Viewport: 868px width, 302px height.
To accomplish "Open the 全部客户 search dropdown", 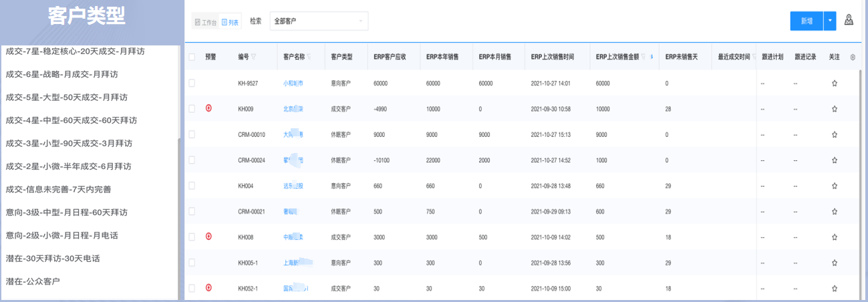I will click(319, 21).
